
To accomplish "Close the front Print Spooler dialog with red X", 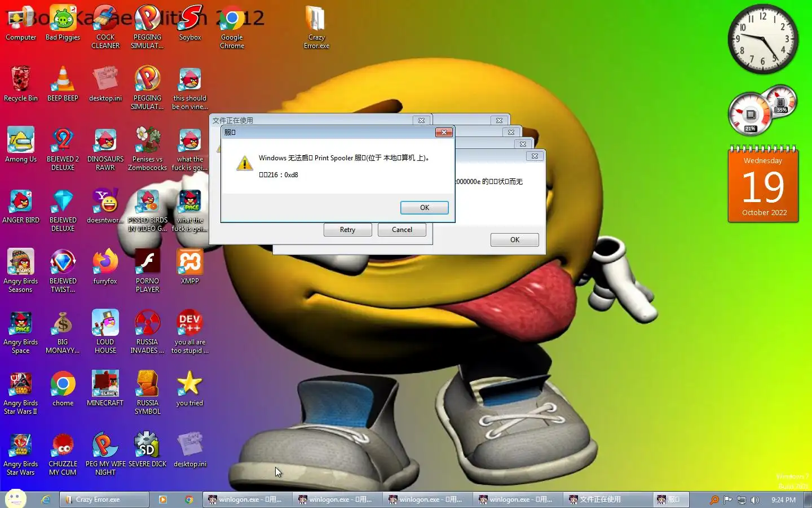I will tap(444, 132).
